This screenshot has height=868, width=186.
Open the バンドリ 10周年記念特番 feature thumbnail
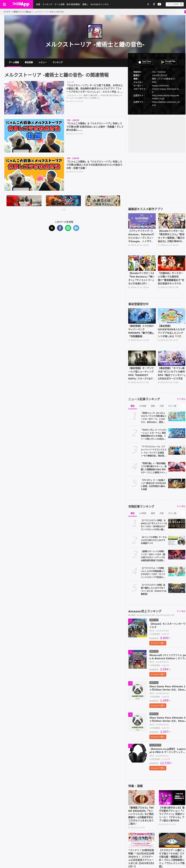pos(141,840)
